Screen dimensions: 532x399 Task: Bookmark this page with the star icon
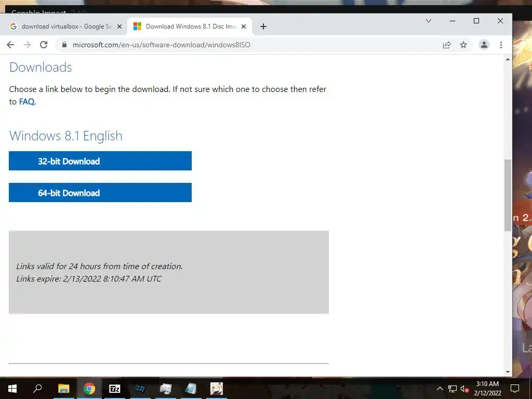pyautogui.click(x=463, y=45)
